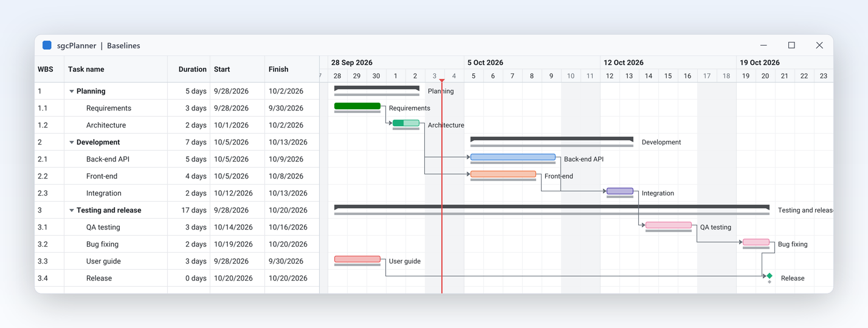The image size is (868, 328).
Task: Click the Planning summary bar in chart
Action: [377, 89]
